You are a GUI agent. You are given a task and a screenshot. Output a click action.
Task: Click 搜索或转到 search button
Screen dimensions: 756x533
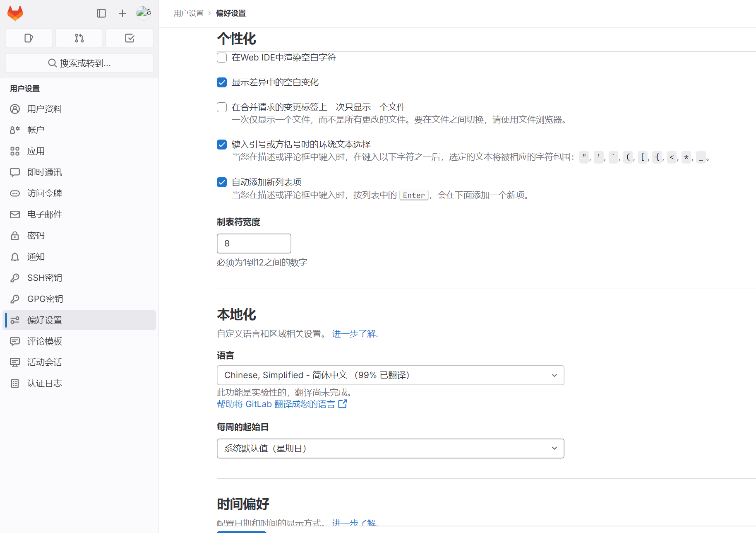click(79, 63)
